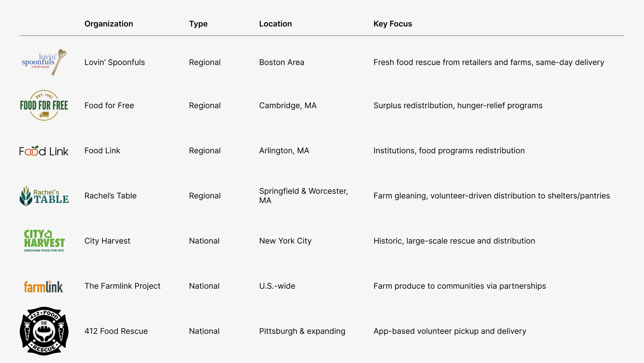Image resolution: width=644 pixels, height=363 pixels.
Task: Open The Farmlink Project name text
Action: 122,286
